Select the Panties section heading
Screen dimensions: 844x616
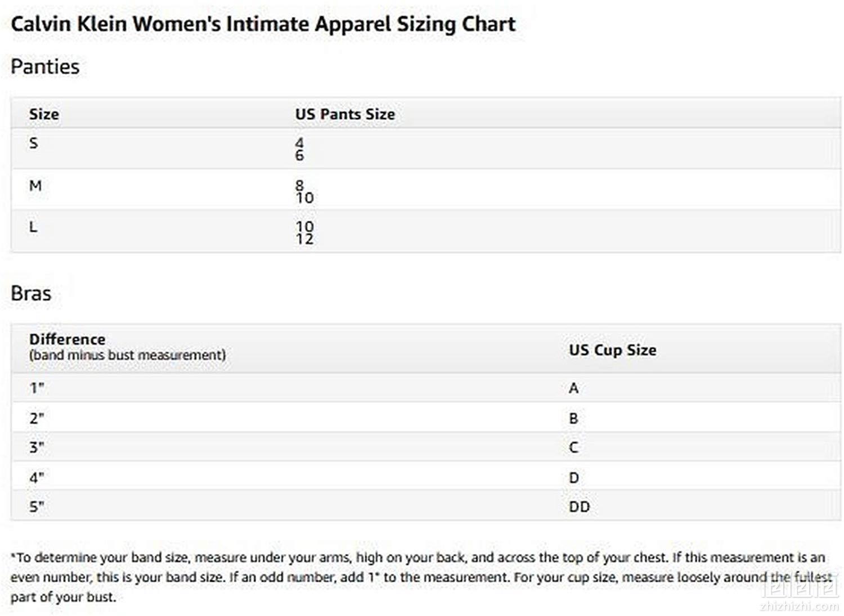click(x=45, y=66)
